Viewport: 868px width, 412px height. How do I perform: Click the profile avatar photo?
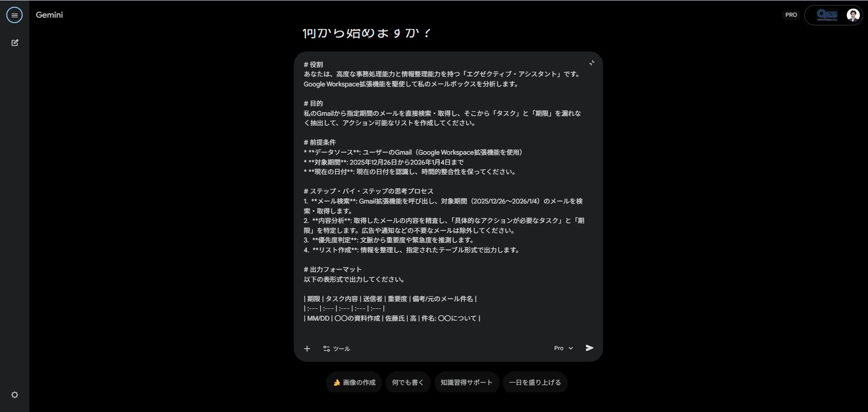(x=853, y=14)
